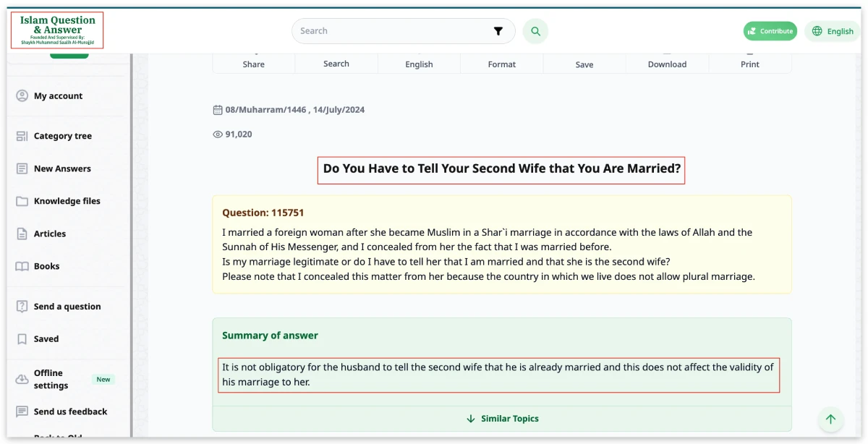Click the My account sidebar icon

(x=22, y=95)
